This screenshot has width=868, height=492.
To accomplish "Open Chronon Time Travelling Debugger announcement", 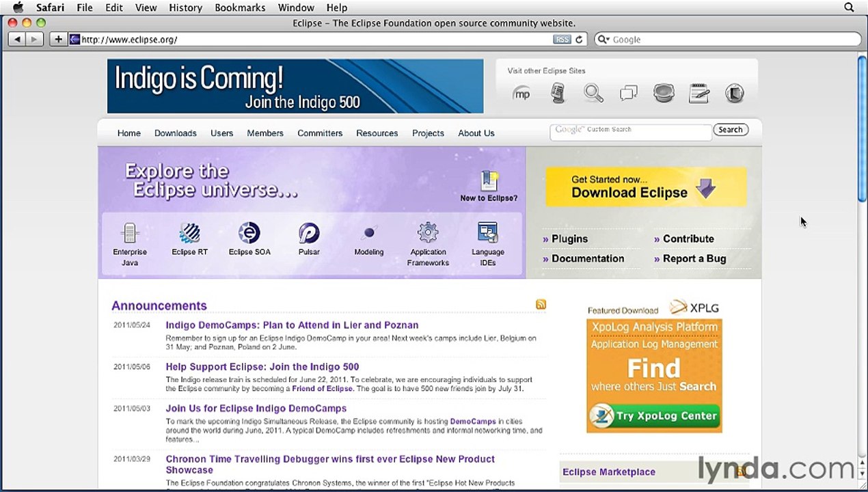I will pos(330,465).
